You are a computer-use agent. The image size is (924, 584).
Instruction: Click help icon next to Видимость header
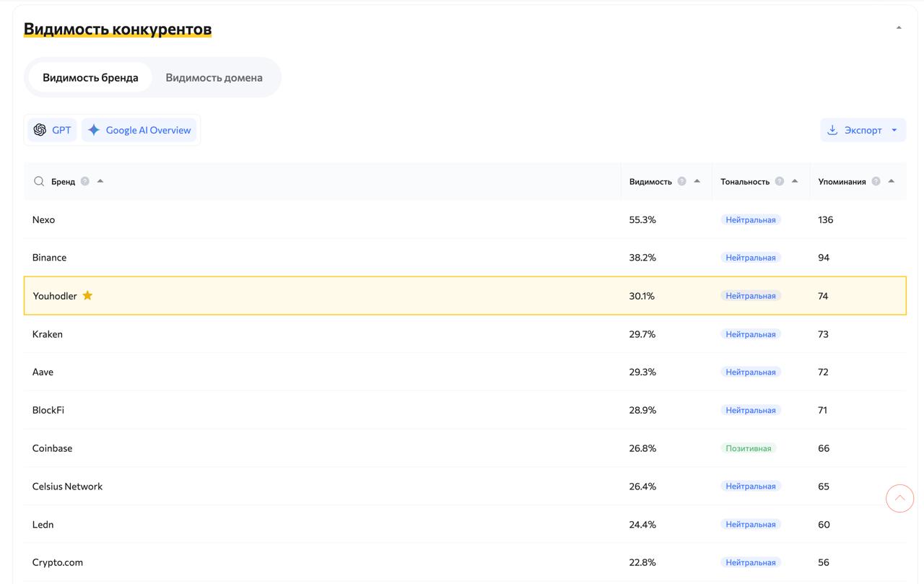point(681,181)
